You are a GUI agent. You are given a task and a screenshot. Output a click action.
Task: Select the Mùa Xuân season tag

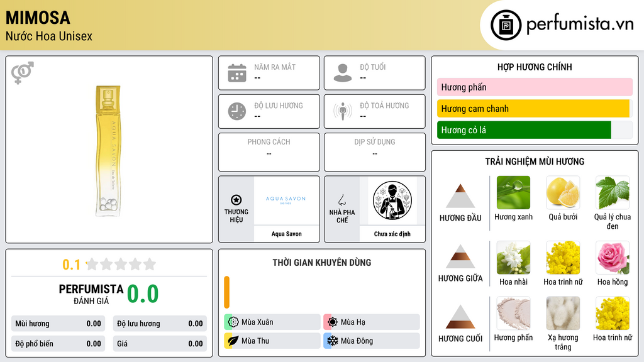(x=272, y=322)
